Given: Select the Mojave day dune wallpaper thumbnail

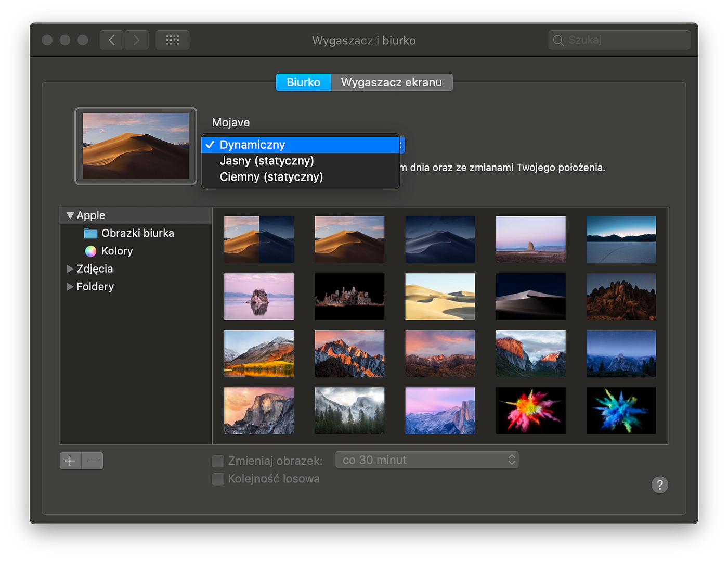Looking at the screenshot, I should pyautogui.click(x=349, y=239).
